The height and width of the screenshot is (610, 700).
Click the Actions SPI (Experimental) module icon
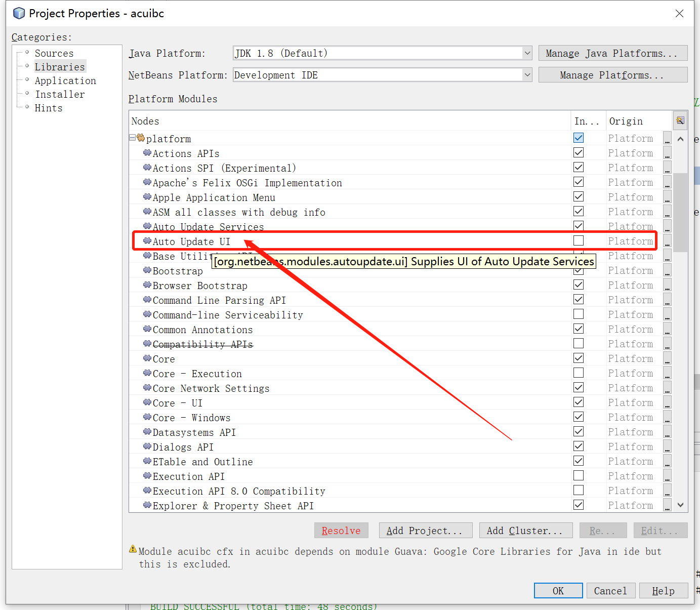(x=147, y=168)
